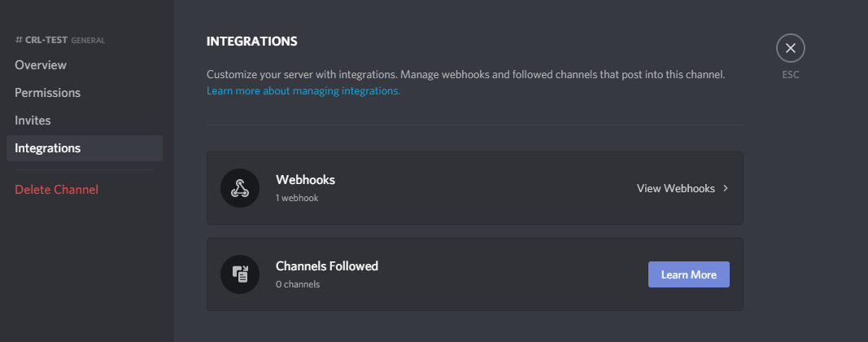Screen dimensions: 868x342
Task: Click the Channels Followed circular icon
Action: [x=240, y=274]
